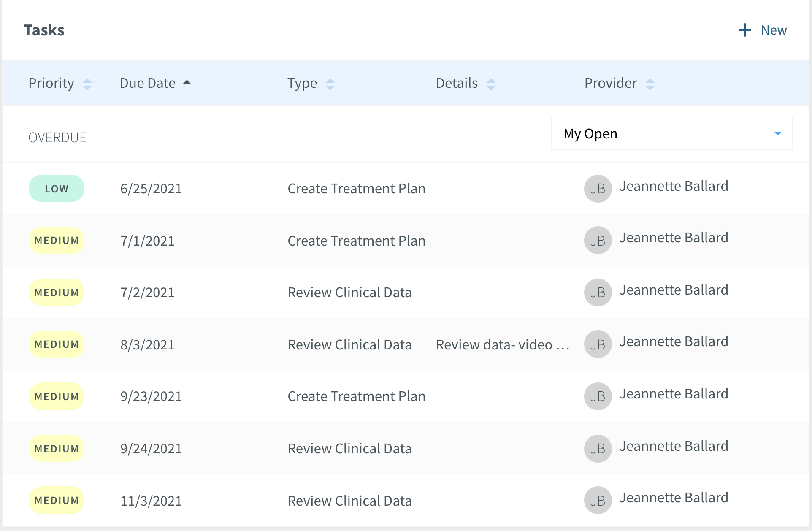This screenshot has height=531, width=812.
Task: Sort by Type arrows icon
Action: tap(330, 84)
